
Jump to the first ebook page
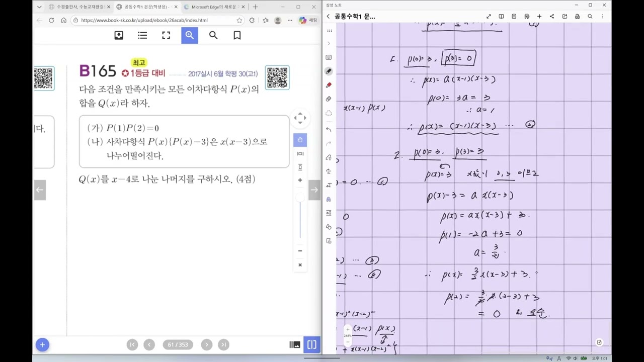[132, 344]
